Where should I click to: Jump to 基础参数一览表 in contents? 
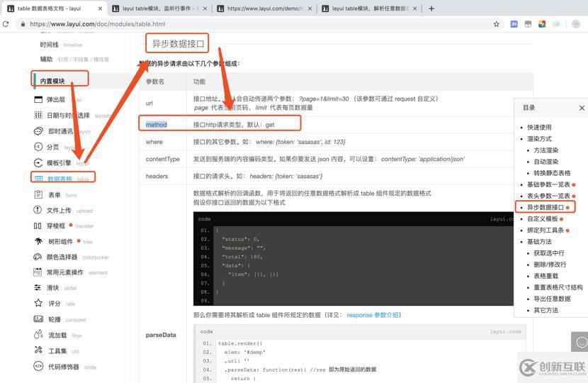click(x=548, y=184)
